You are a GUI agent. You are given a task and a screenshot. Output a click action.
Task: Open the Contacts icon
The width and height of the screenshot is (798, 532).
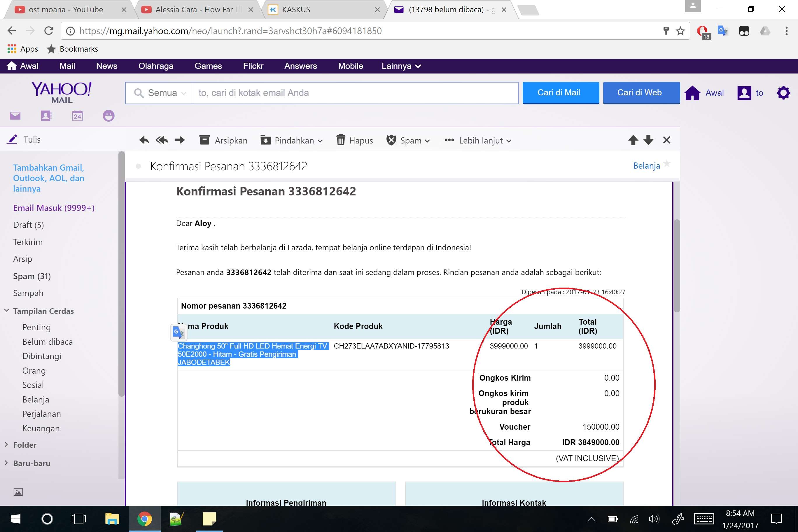[x=46, y=116]
